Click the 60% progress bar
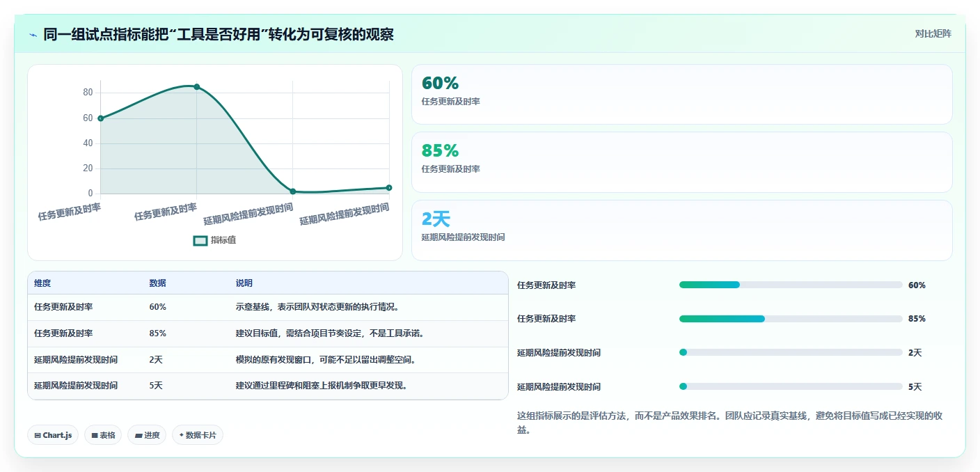 [791, 285]
